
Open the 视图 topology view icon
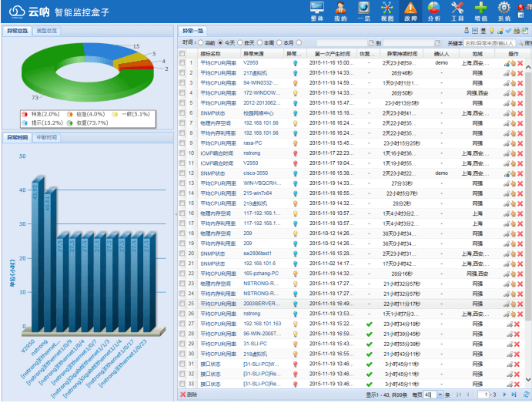pyautogui.click(x=387, y=9)
